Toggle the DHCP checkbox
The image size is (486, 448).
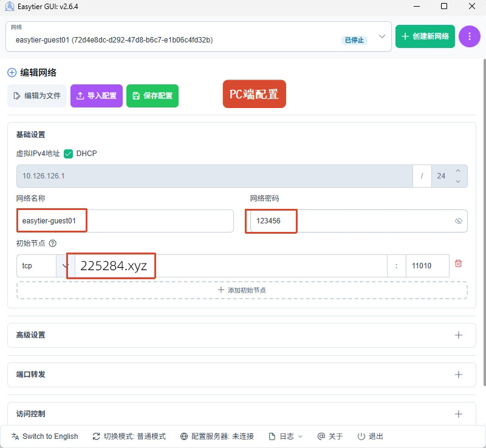pyautogui.click(x=68, y=154)
